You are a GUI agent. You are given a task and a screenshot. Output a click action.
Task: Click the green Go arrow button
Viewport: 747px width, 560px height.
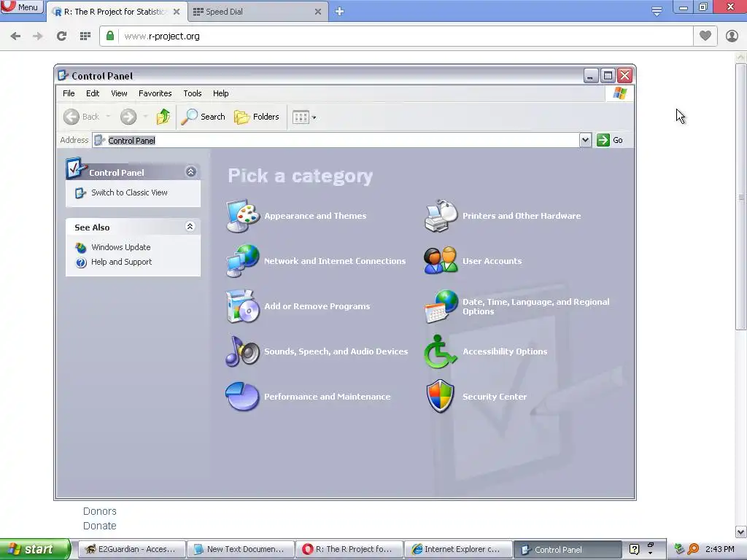tap(603, 140)
